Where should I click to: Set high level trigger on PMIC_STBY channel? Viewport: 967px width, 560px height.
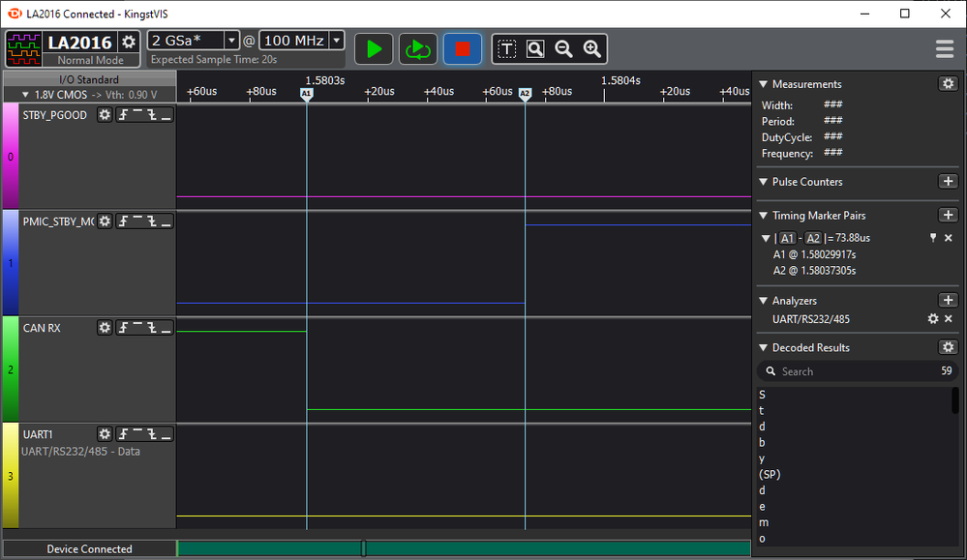[x=137, y=221]
